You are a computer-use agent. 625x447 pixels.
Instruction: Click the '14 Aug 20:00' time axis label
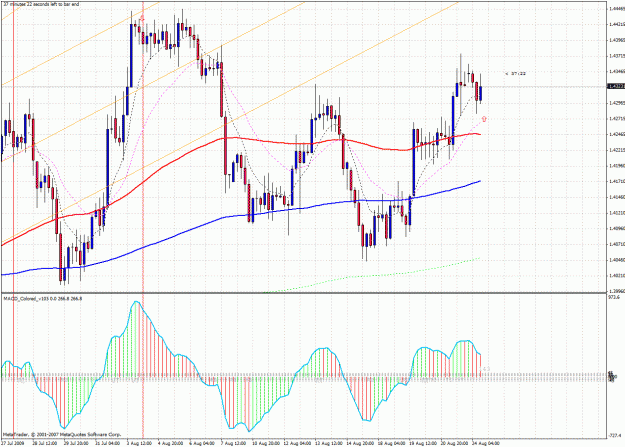click(x=360, y=443)
